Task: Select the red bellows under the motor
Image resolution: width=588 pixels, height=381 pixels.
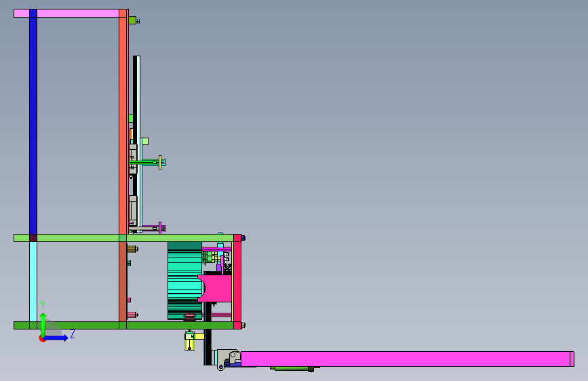Action: pos(190,318)
